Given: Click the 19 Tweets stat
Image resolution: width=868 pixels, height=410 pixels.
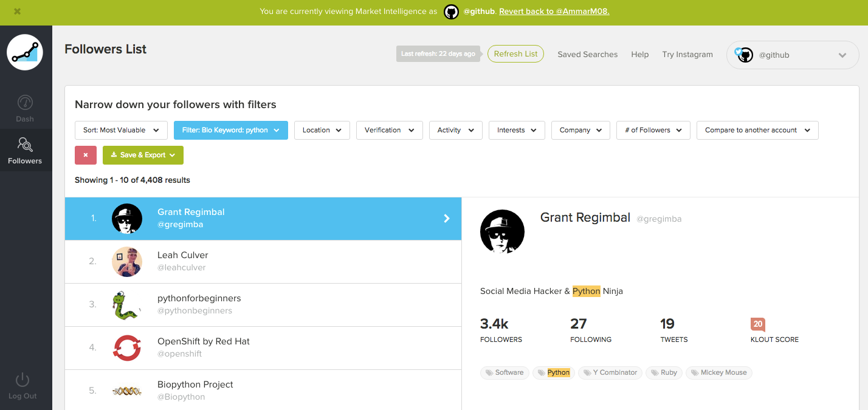Looking at the screenshot, I should [674, 330].
